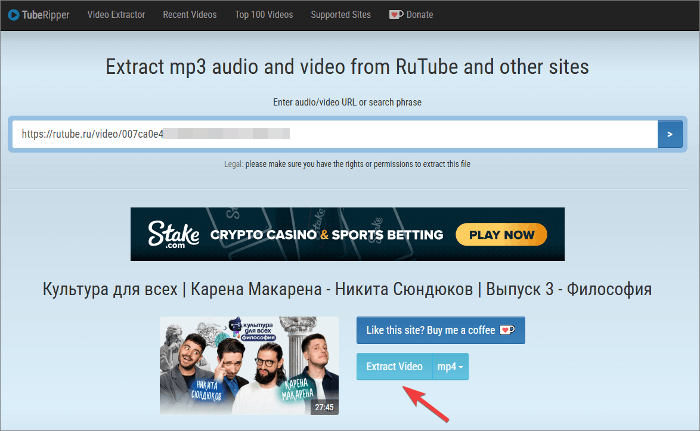Screen dimensions: 700x431
Task: Click the Stake.com banner's Play Now button
Action: (x=501, y=234)
